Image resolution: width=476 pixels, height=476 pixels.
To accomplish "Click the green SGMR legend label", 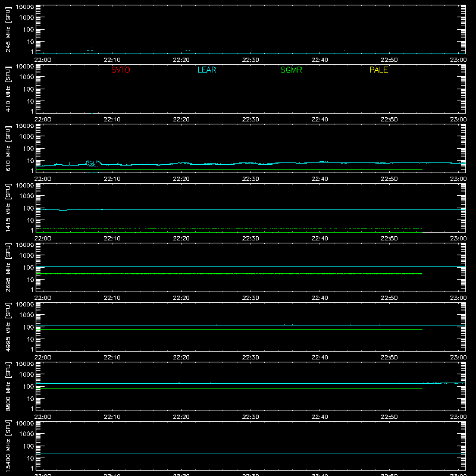I will 291,70.
